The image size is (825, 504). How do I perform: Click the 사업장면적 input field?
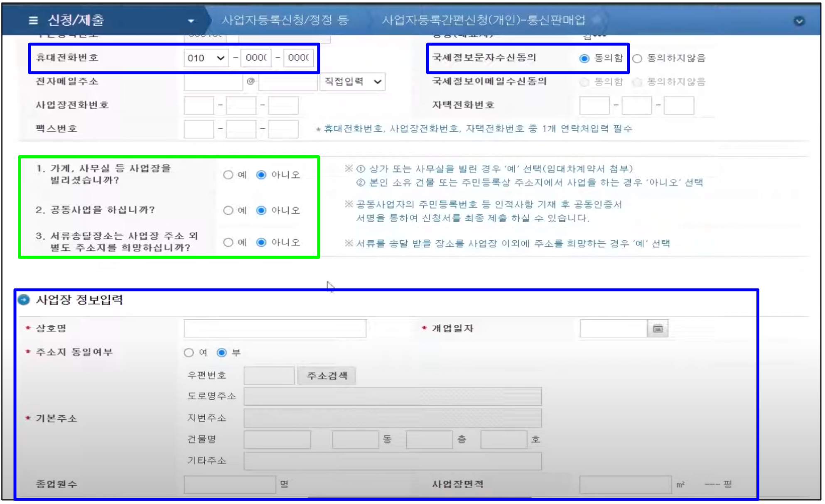(x=625, y=484)
